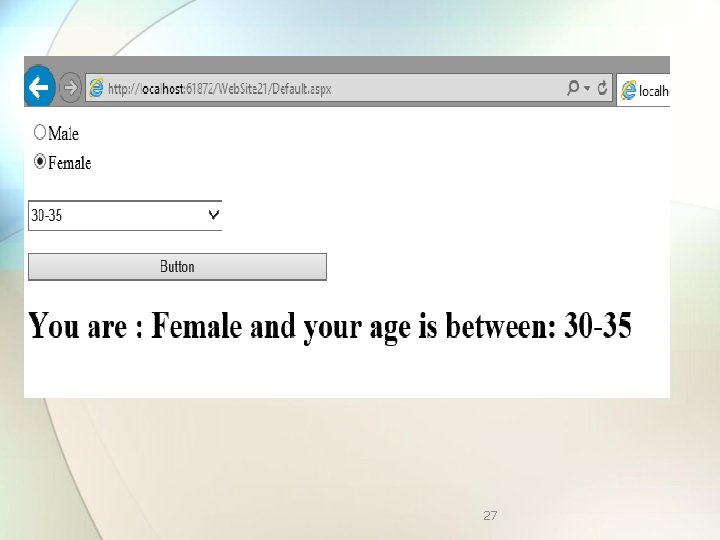Viewport: 720px width, 540px height.
Task: Click the Male label text
Action: coord(63,134)
